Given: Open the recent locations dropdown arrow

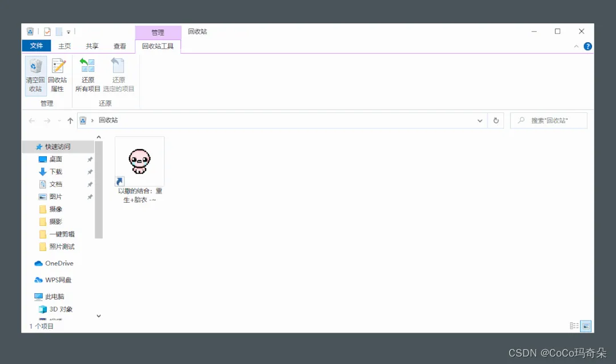Looking at the screenshot, I should 59,120.
